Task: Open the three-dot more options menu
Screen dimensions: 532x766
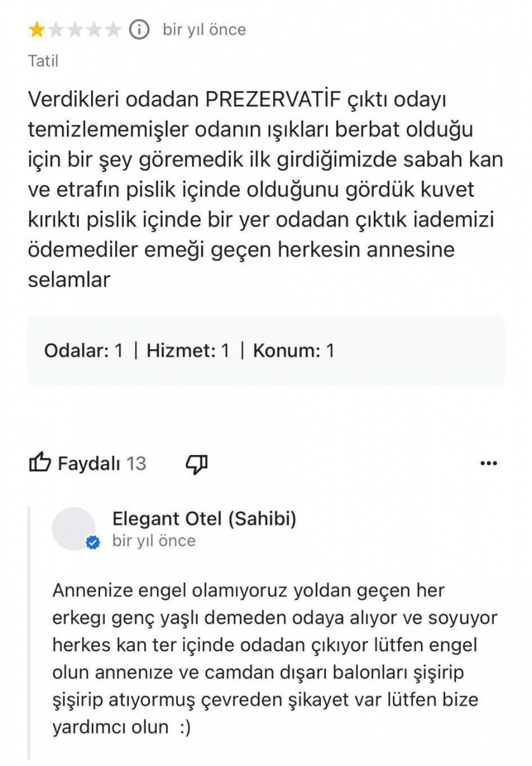Action: [x=489, y=463]
